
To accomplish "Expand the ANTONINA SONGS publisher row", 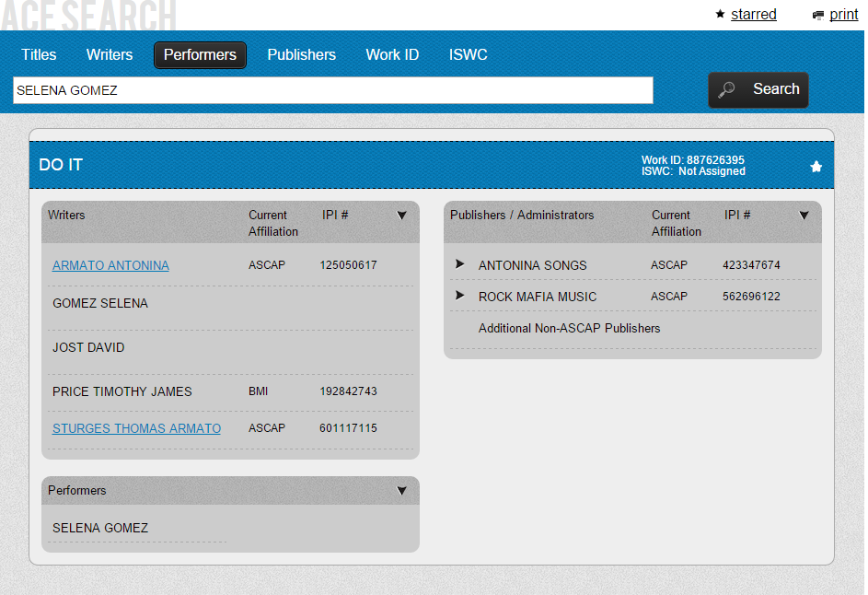I will (459, 264).
